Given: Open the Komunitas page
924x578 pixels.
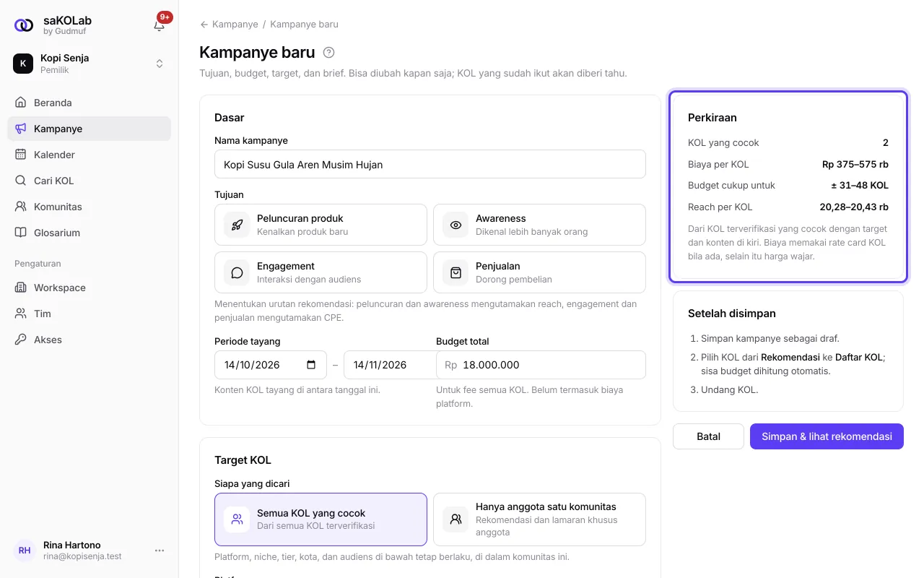Looking at the screenshot, I should click(90, 207).
